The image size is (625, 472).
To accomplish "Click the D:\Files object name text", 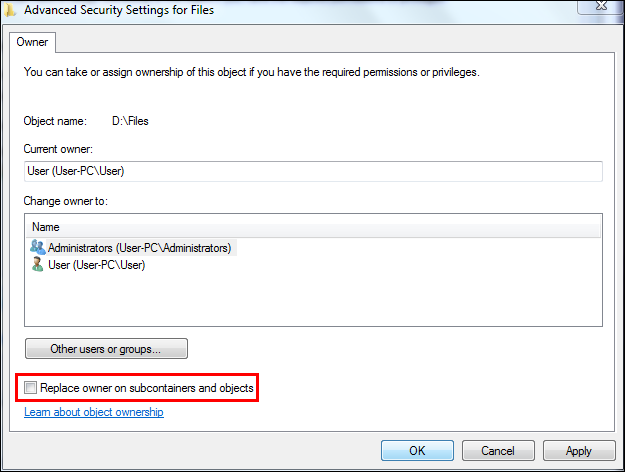I will 130,121.
